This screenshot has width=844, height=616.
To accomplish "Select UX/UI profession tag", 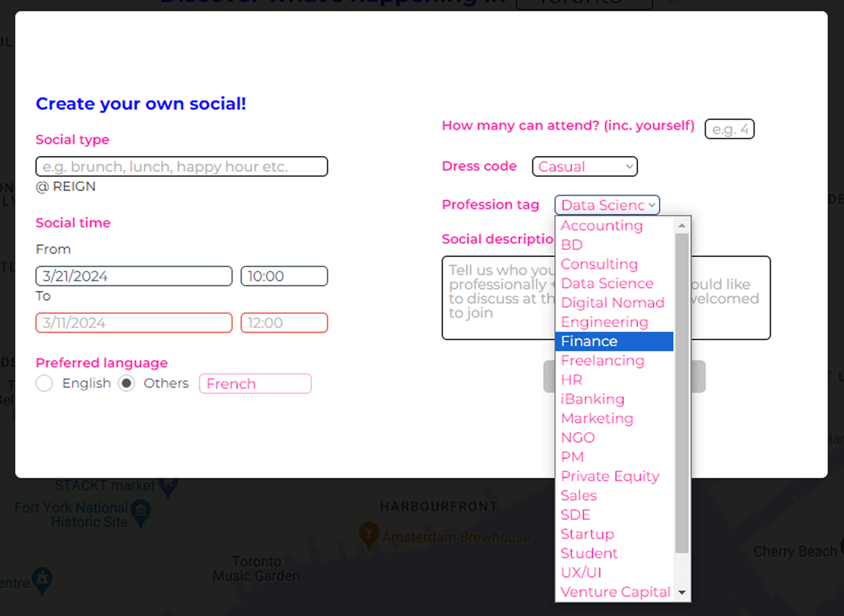I will [614, 572].
